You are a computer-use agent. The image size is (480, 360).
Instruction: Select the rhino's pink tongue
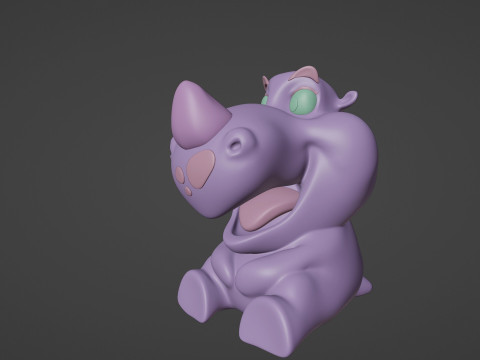click(x=269, y=209)
